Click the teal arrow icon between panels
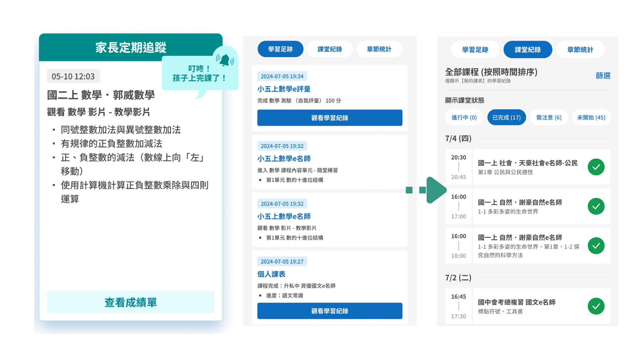Screen dimensions: 644x362 click(436, 190)
